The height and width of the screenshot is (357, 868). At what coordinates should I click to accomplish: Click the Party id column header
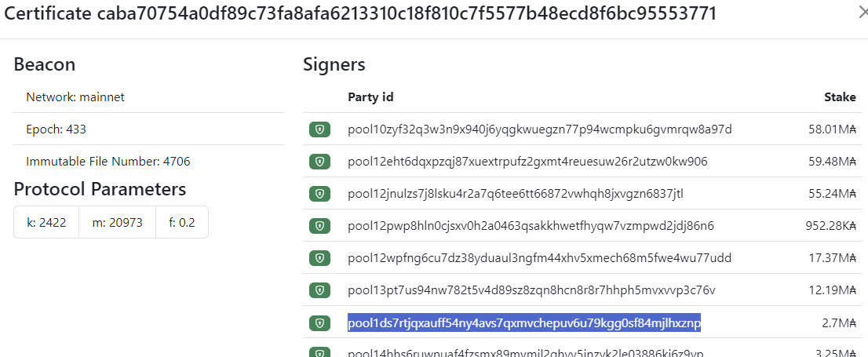coord(370,97)
